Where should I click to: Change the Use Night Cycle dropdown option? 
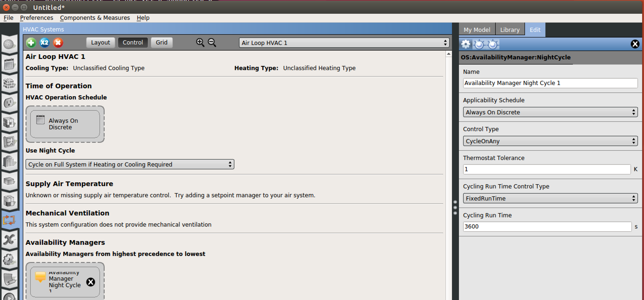pyautogui.click(x=130, y=164)
